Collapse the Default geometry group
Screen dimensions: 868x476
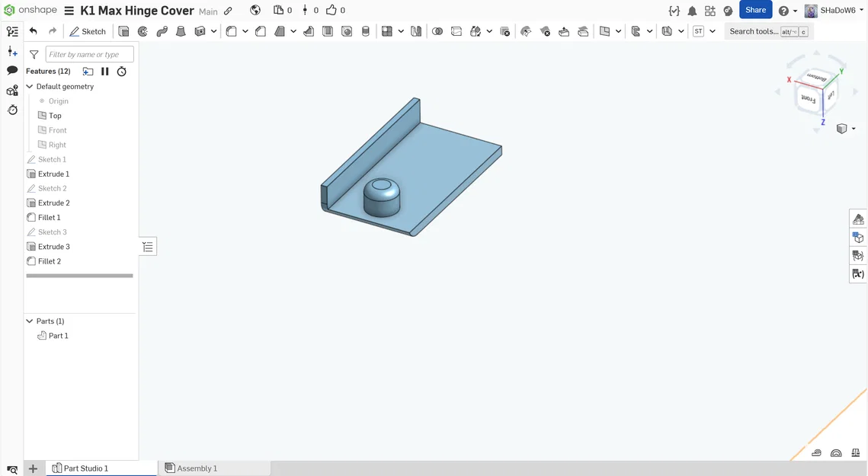tap(30, 86)
